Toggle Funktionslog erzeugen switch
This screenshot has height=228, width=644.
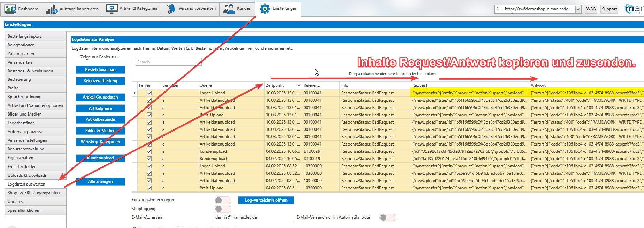pyautogui.click(x=223, y=200)
